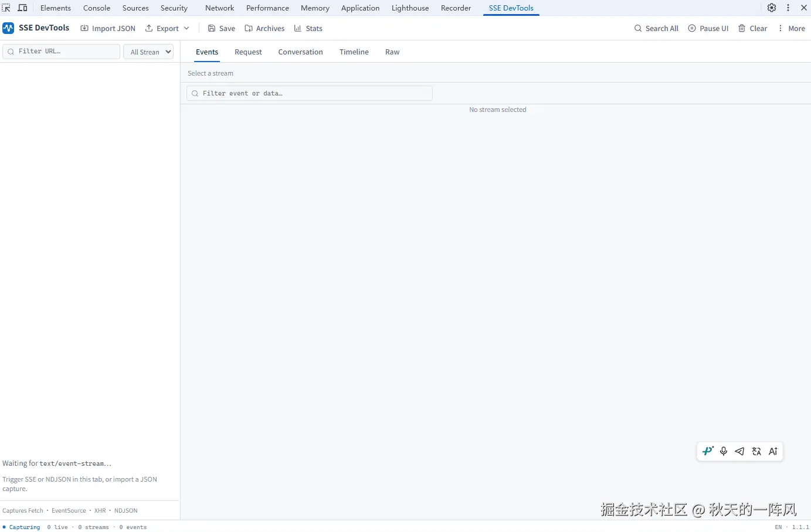Open the Performance DevTools tab
811x532 pixels.
point(267,8)
